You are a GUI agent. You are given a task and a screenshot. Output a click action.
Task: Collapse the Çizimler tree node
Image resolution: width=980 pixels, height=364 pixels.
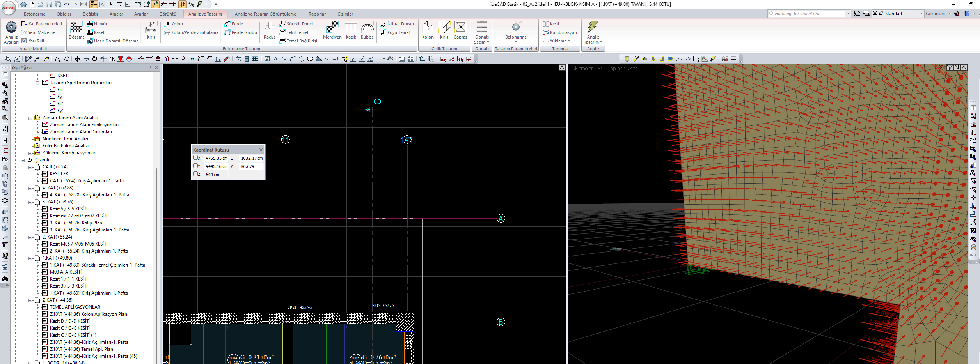[x=23, y=160]
